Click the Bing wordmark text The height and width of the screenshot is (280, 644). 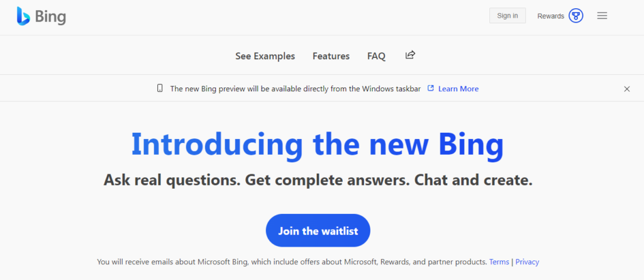(x=50, y=17)
